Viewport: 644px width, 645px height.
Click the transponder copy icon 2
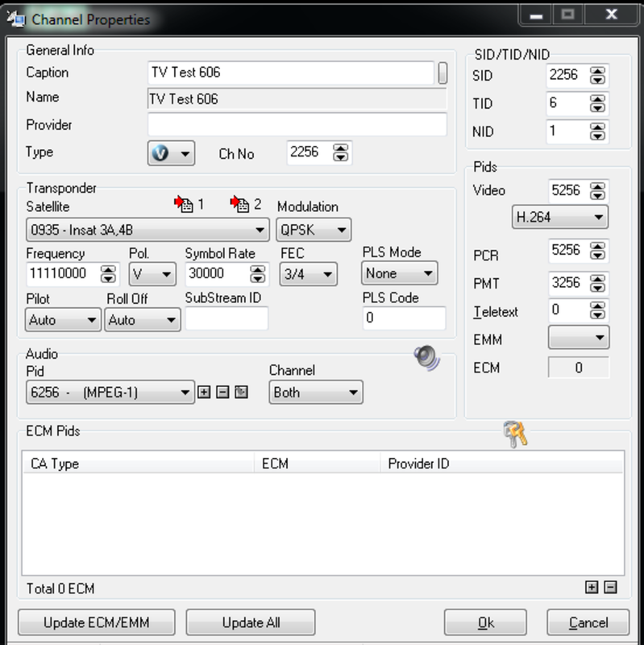point(239,204)
